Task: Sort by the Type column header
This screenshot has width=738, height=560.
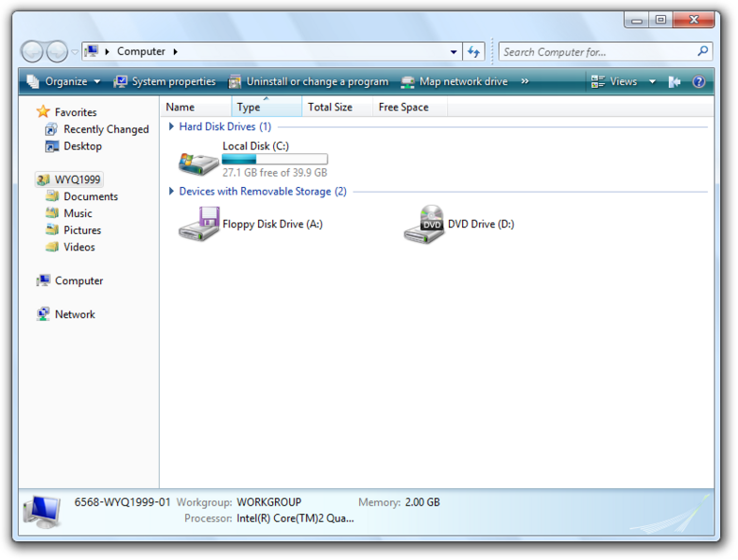Action: click(x=267, y=108)
